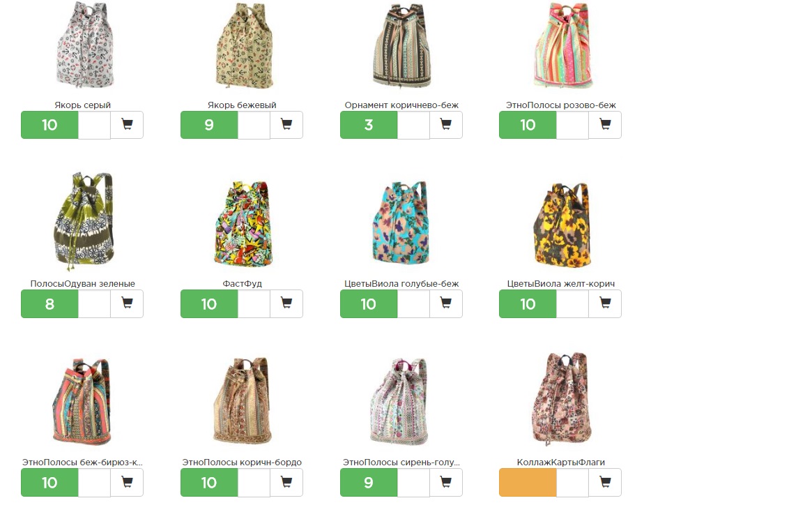Click the КоллажКартыФлаги product name
The image size is (812, 519).
pyautogui.click(x=561, y=462)
